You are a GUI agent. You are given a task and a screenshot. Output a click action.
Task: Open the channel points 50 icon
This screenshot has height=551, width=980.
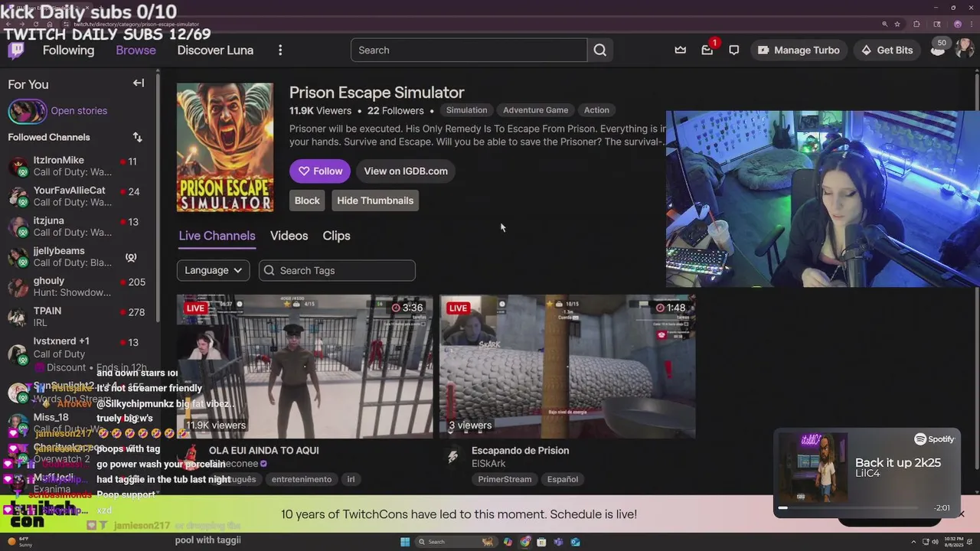tap(938, 50)
